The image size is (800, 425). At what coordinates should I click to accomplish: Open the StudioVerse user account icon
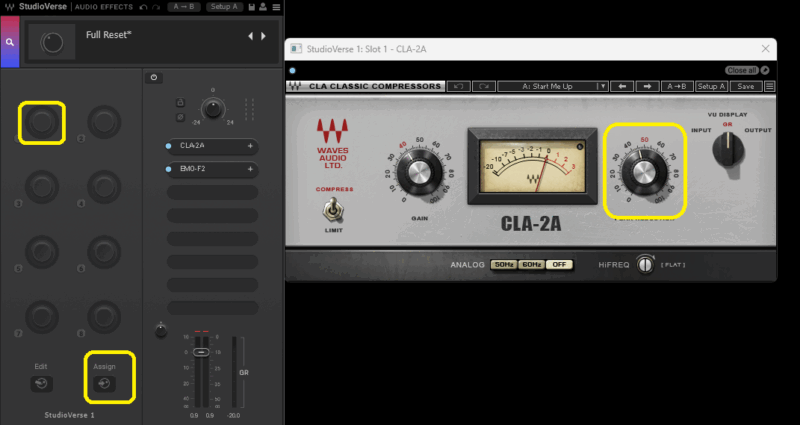263,7
